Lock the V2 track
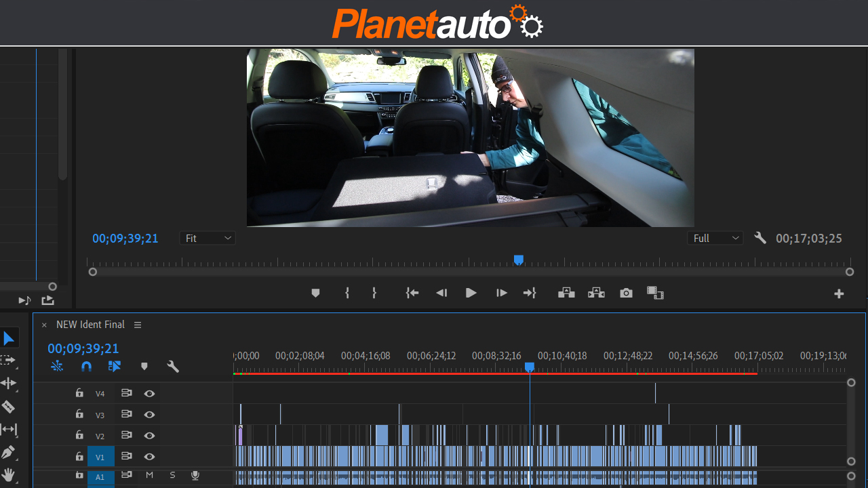The width and height of the screenshot is (868, 488). [x=79, y=435]
